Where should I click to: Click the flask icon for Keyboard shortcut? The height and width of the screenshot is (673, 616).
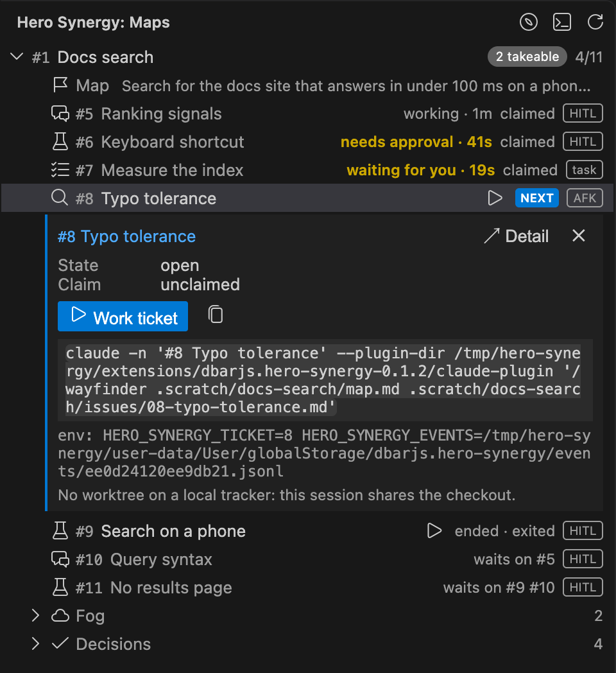pos(60,142)
